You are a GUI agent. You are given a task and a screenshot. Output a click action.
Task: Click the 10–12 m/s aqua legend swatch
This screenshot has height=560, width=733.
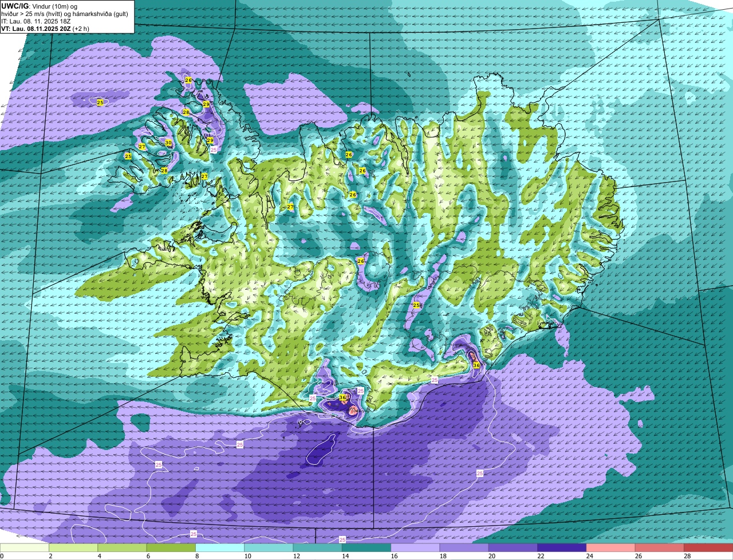(x=269, y=548)
